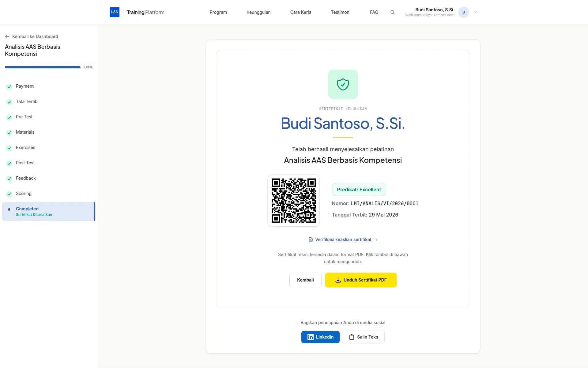
Task: Click the user avatar with letter B
Action: pyautogui.click(x=464, y=12)
